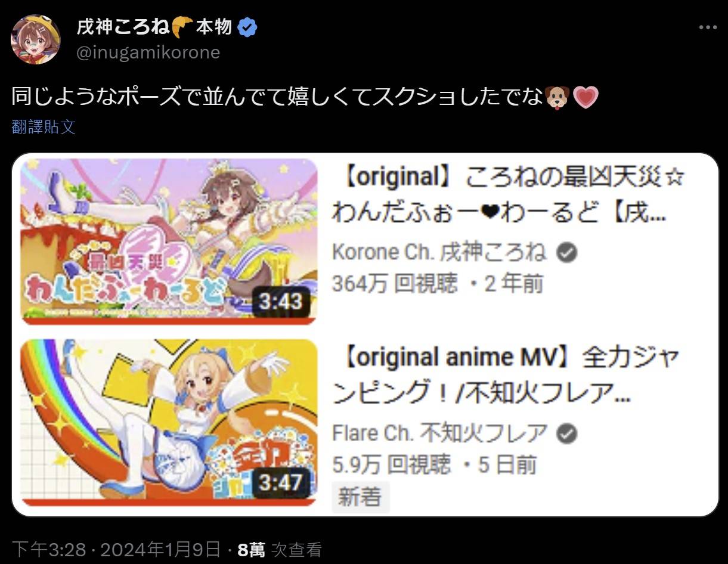Image resolution: width=728 pixels, height=564 pixels.
Task: Click the blue verified badge icon
Action: (247, 27)
